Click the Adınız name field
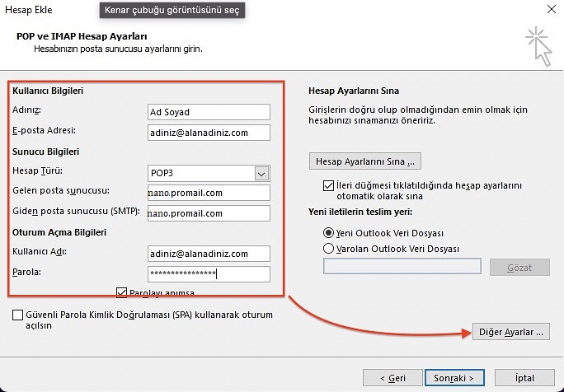The height and width of the screenshot is (392, 564). [209, 112]
